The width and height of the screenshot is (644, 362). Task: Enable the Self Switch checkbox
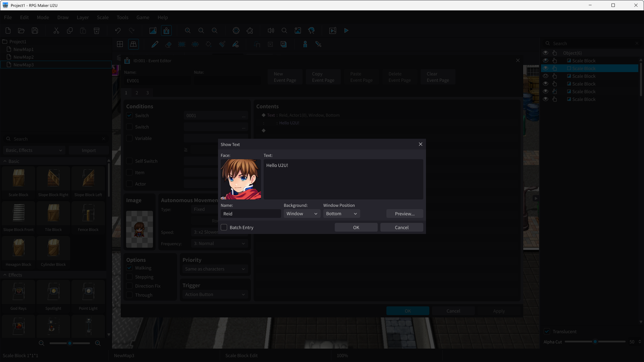129,161
